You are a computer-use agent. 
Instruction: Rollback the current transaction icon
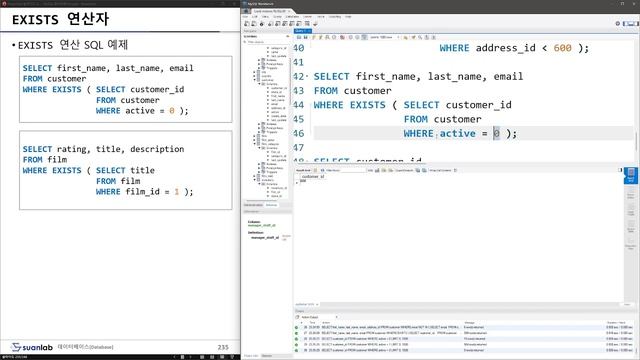tap(357, 37)
